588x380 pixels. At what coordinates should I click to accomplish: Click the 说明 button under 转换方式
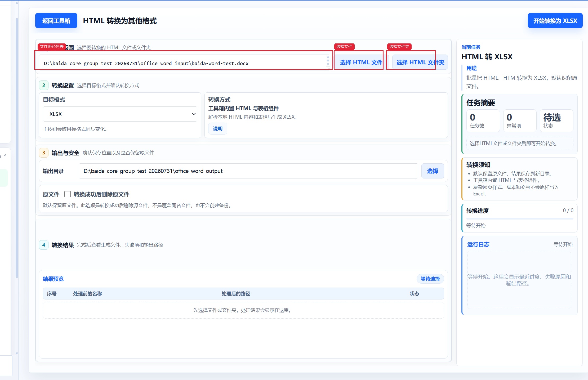[218, 129]
